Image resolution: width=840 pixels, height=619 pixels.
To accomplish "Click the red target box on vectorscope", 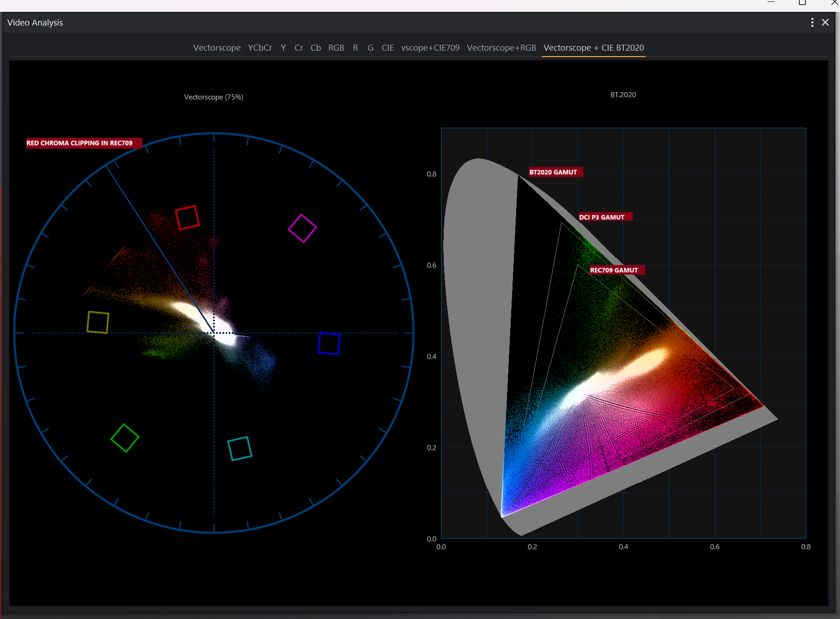I will tap(187, 218).
